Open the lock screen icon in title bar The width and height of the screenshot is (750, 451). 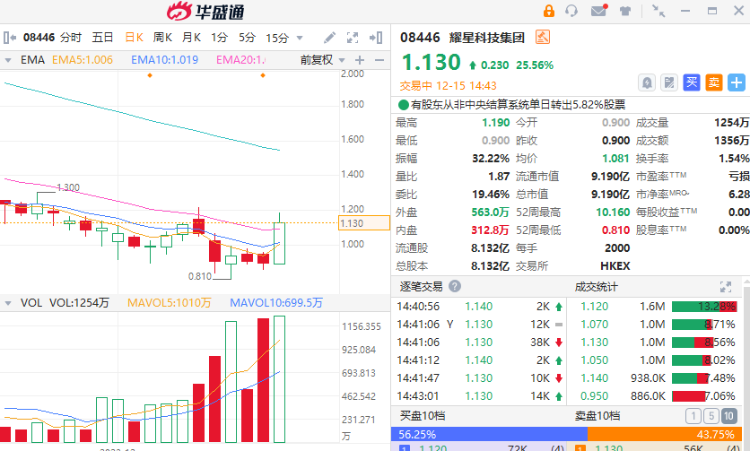pyautogui.click(x=549, y=11)
